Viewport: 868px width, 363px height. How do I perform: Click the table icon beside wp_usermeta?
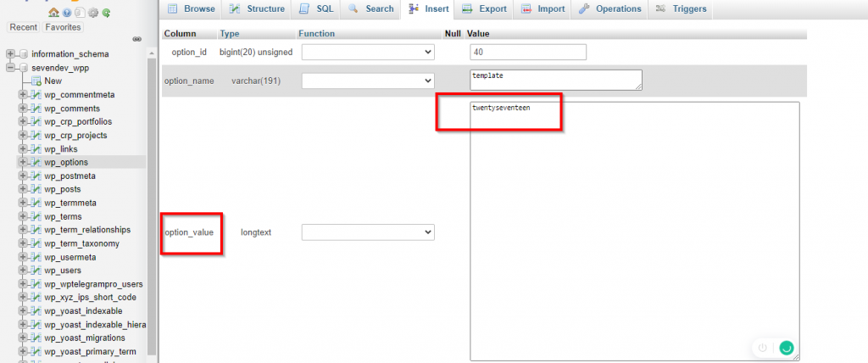36,257
